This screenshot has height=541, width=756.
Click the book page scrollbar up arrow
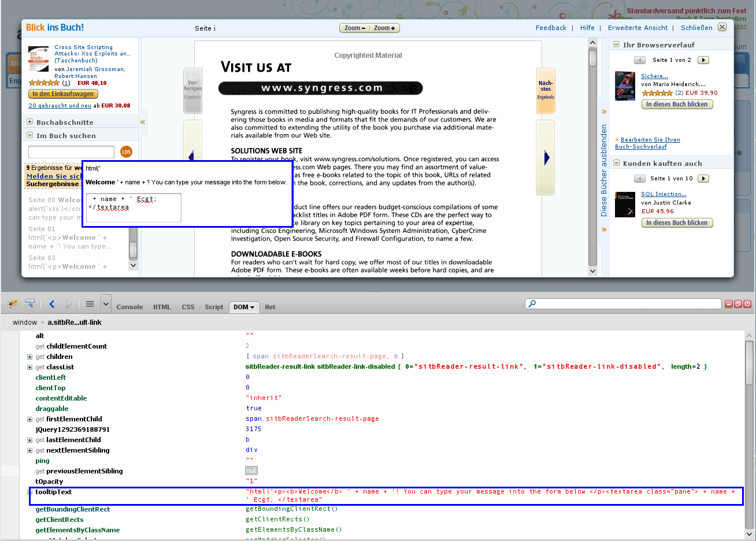pyautogui.click(x=592, y=43)
